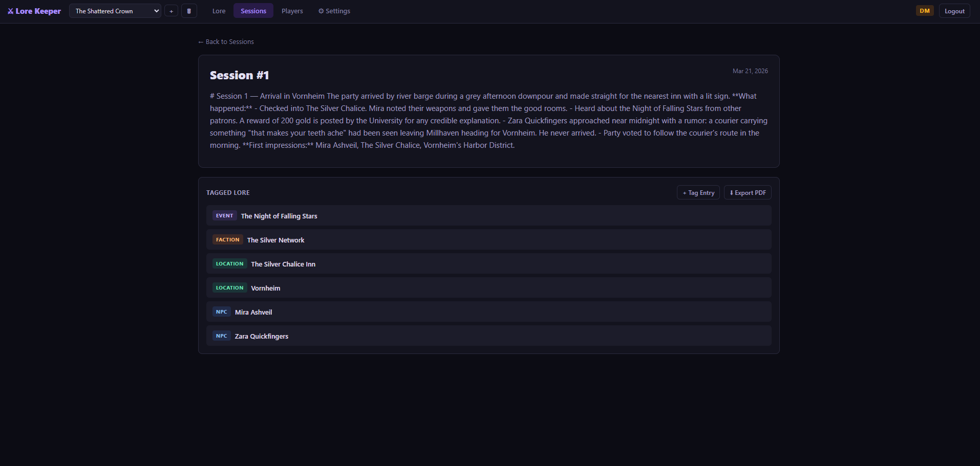This screenshot has width=980, height=466.
Task: Export the session as PDF
Action: point(747,193)
